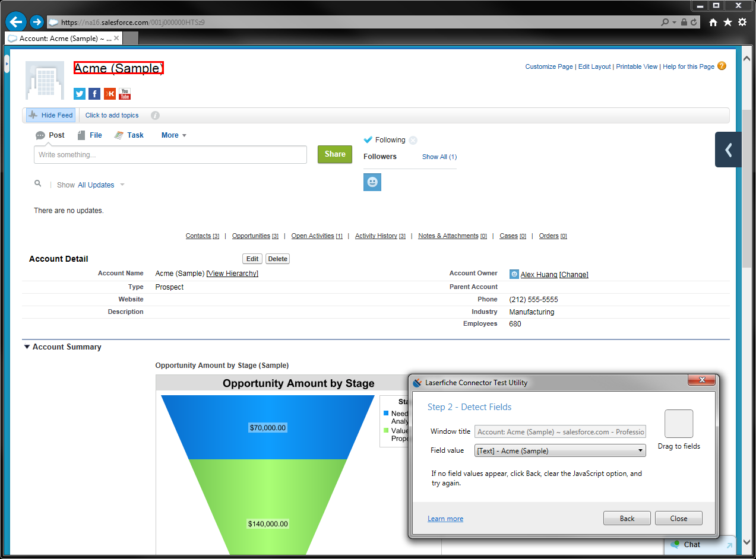Open the Facebook icon under Acme (Sample)

[x=94, y=94]
